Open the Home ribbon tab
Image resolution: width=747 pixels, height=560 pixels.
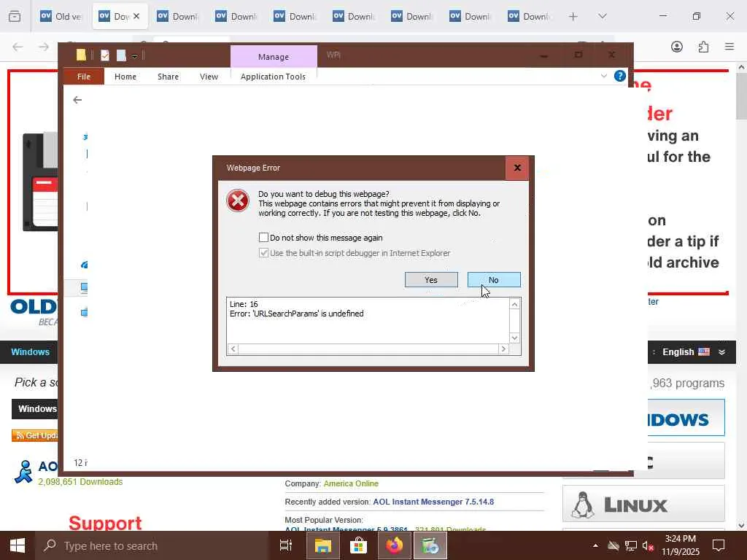125,77
